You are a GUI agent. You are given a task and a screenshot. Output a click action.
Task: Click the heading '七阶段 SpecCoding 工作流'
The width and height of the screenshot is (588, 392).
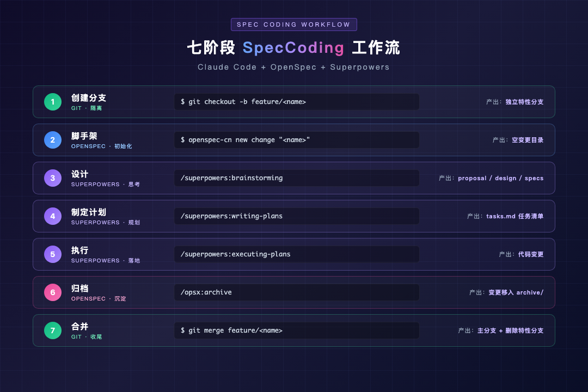click(293, 48)
